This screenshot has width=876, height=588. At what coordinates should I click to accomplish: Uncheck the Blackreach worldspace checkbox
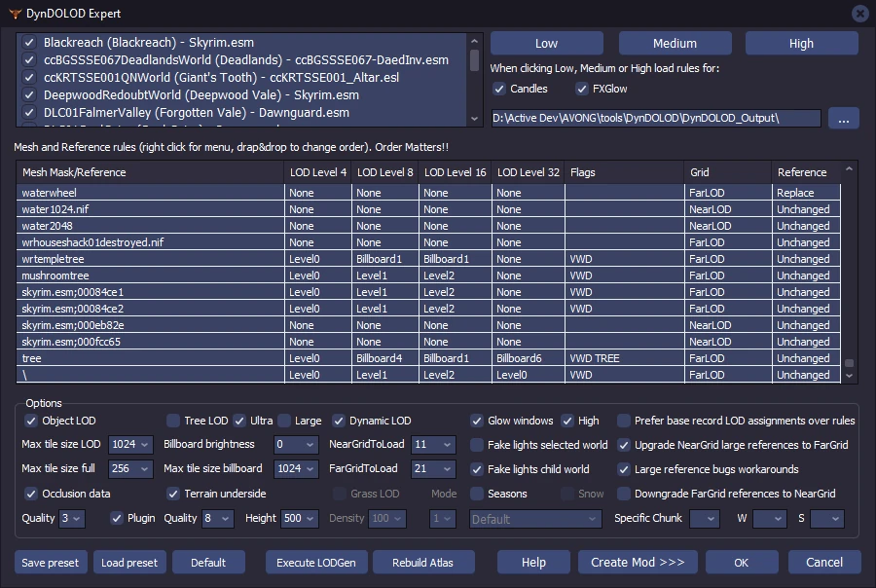click(x=29, y=43)
